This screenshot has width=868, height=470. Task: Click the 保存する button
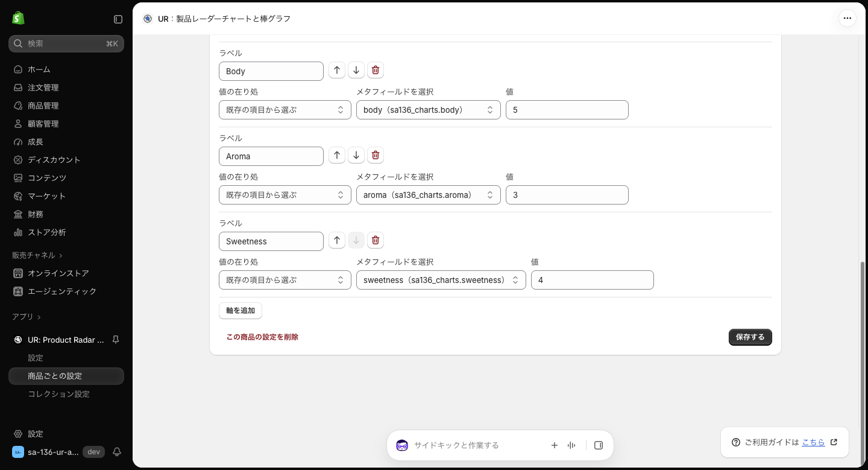coord(750,337)
